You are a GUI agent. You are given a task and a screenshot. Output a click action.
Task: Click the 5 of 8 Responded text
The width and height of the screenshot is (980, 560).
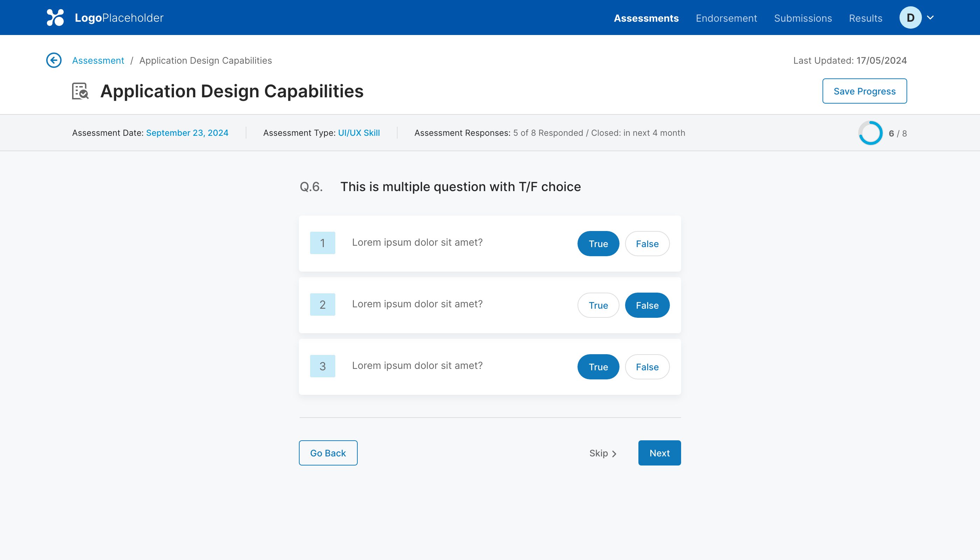click(x=548, y=133)
